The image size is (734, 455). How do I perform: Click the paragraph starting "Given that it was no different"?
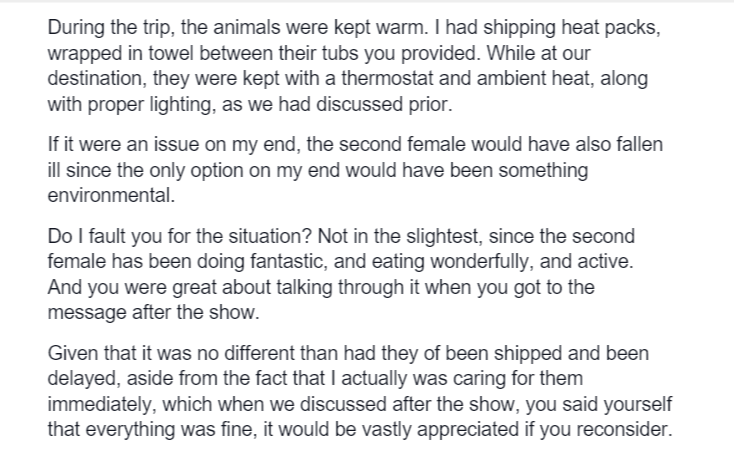click(x=360, y=391)
